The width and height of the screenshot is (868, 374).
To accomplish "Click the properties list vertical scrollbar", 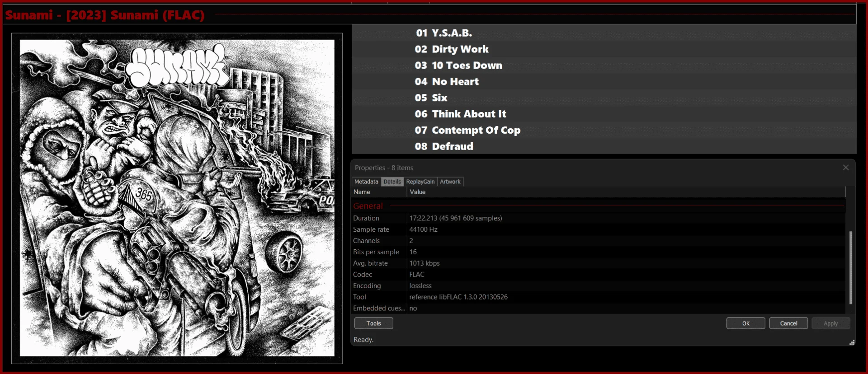I will [x=850, y=267].
